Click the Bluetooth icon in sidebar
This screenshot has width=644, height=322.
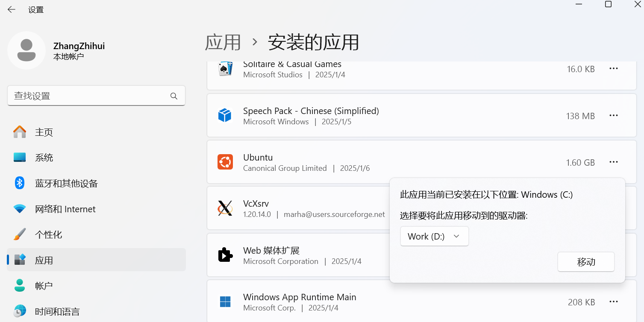point(20,183)
